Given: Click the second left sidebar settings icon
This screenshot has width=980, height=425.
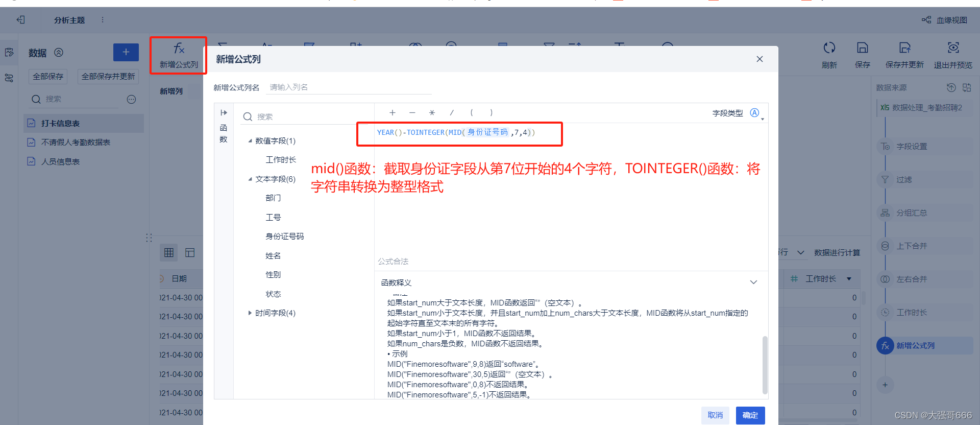Looking at the screenshot, I should point(9,78).
